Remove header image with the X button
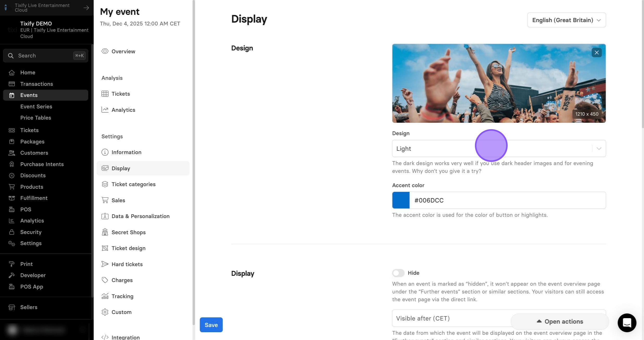This screenshot has width=644, height=340. coord(597,53)
